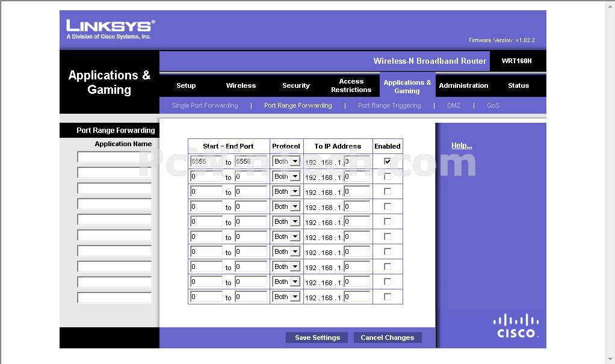This screenshot has width=615, height=364.
Task: Click end port field containing 5556
Action: (x=251, y=161)
